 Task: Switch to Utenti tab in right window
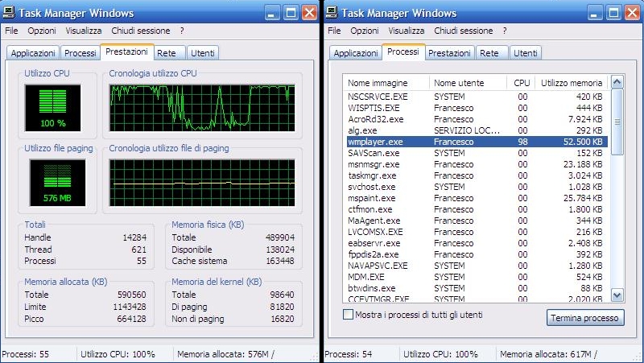[x=526, y=53]
